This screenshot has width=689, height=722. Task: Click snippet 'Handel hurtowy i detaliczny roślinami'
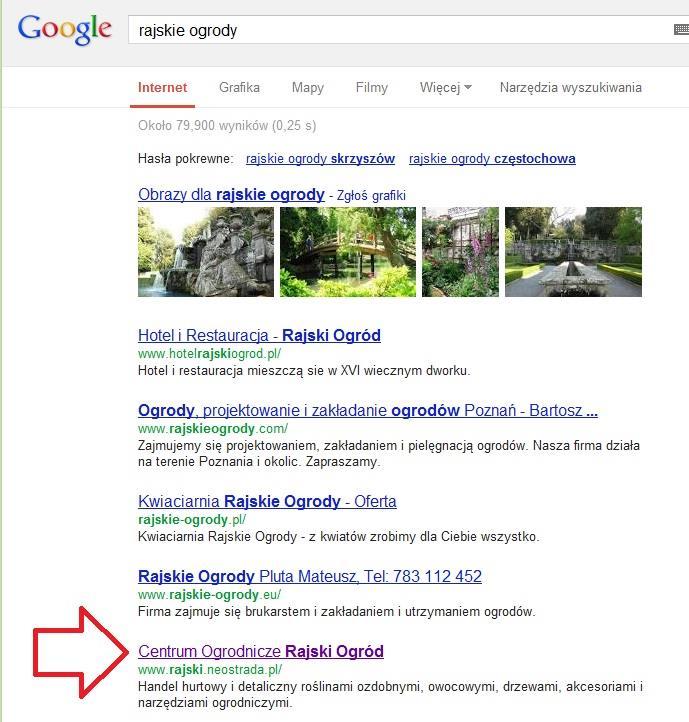pos(390,694)
